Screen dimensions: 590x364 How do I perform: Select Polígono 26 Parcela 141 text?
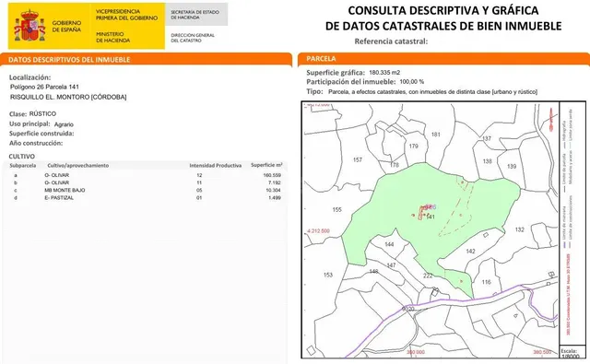[44, 87]
